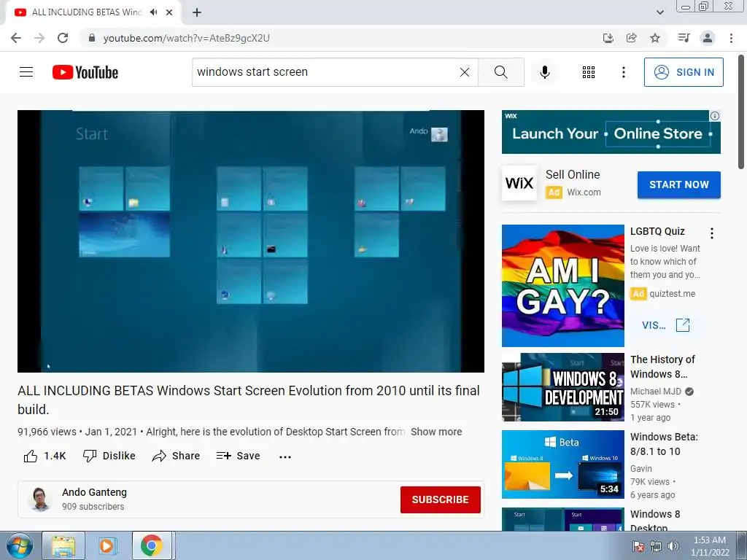Dislike the video

click(x=109, y=456)
